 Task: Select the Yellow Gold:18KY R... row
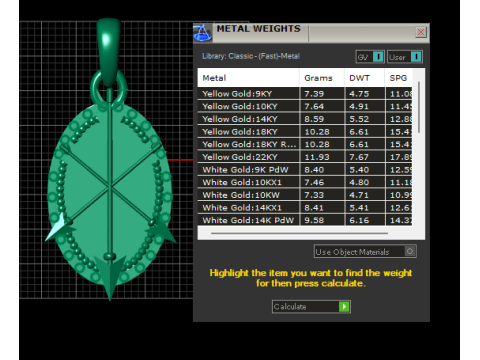(x=305, y=144)
